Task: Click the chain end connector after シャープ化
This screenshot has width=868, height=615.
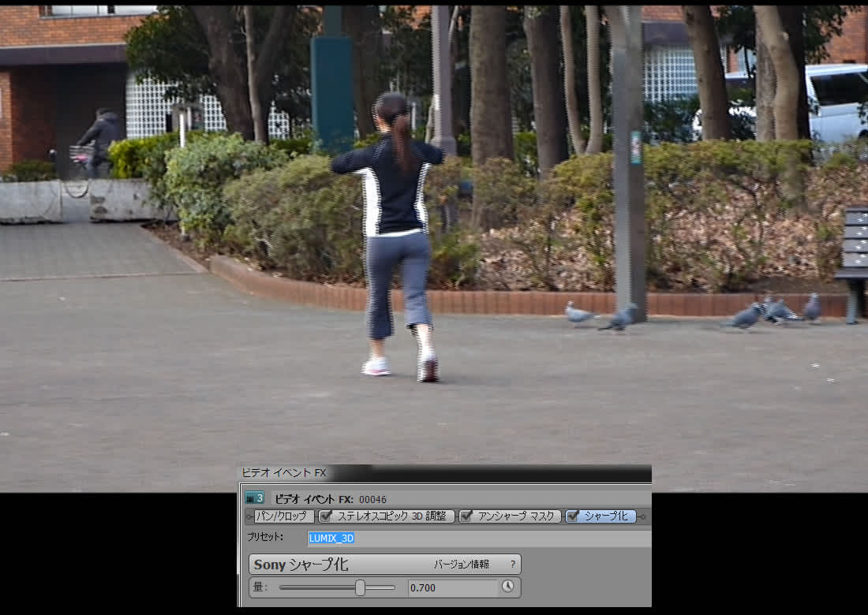Action: point(643,516)
